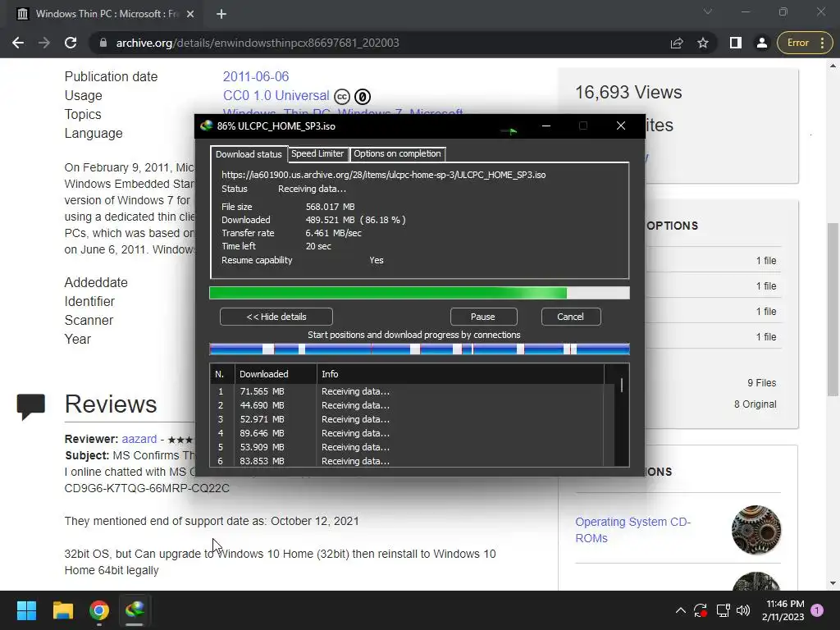The image size is (840, 630).
Task: Show hidden tray icons chevron
Action: point(680,610)
